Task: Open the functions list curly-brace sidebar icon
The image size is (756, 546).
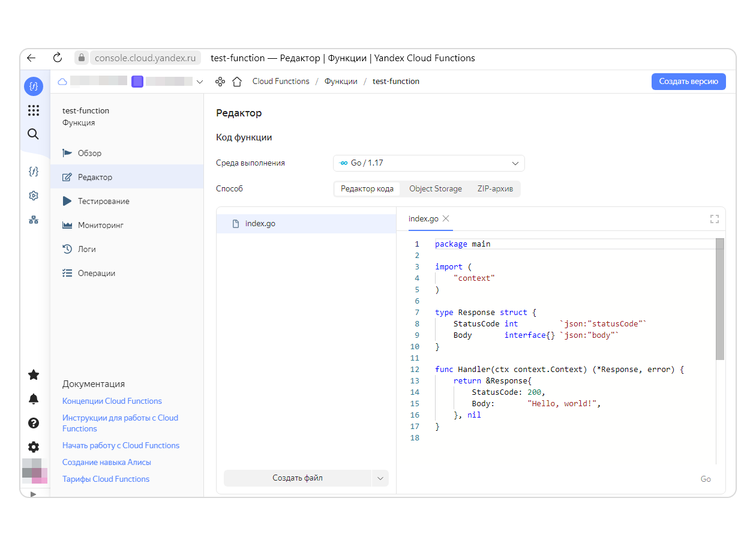Action: [x=34, y=172]
